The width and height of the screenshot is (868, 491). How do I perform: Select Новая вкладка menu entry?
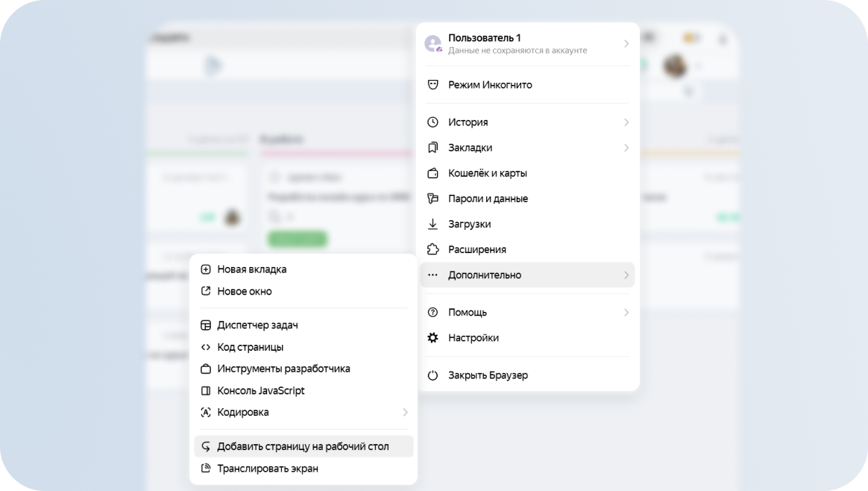(251, 269)
